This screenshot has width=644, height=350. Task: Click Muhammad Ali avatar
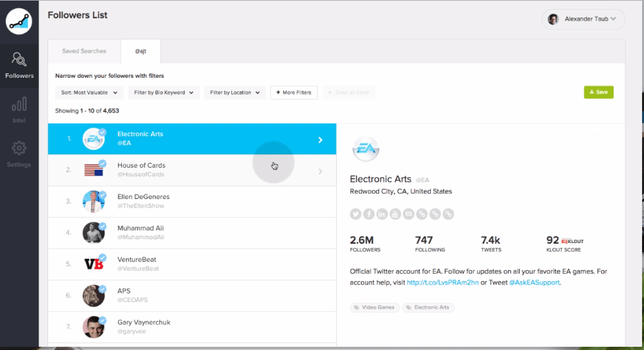point(94,233)
